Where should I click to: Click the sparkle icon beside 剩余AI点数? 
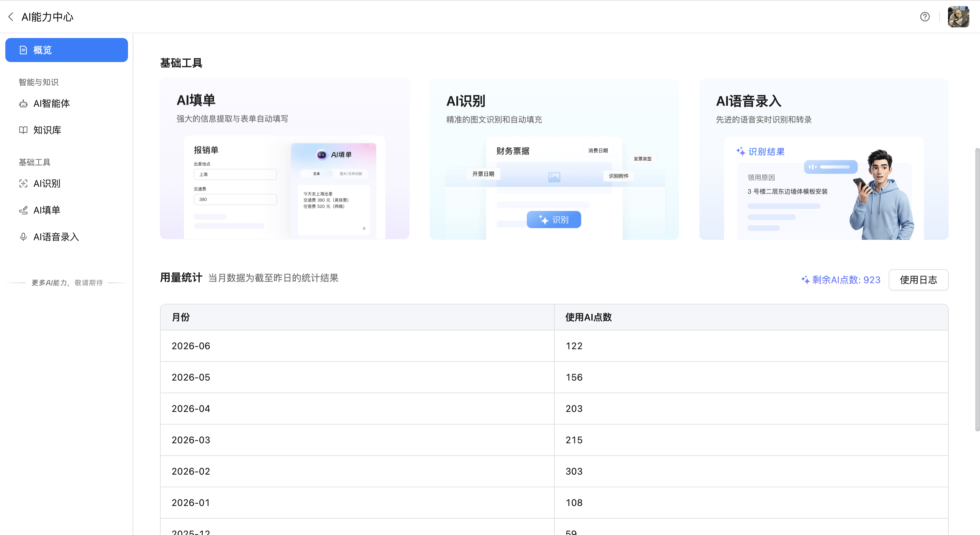(x=805, y=280)
